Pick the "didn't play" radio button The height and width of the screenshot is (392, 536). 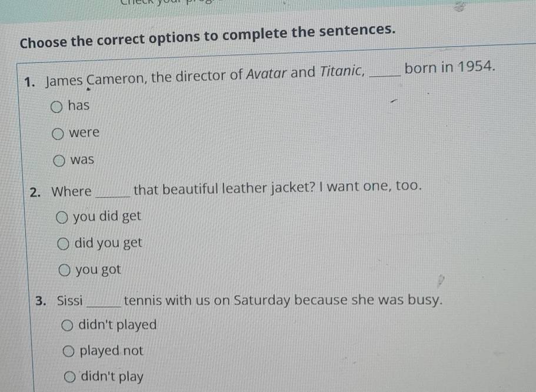[x=71, y=377]
